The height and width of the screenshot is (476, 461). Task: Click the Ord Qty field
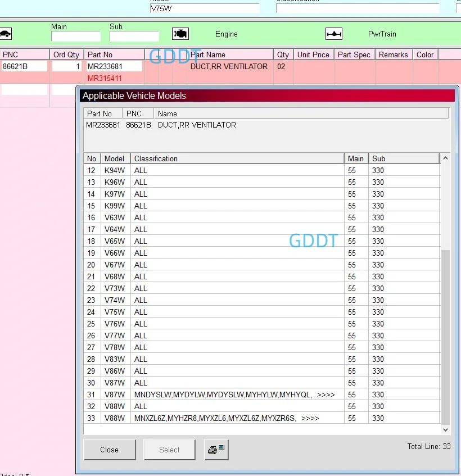[x=67, y=66]
